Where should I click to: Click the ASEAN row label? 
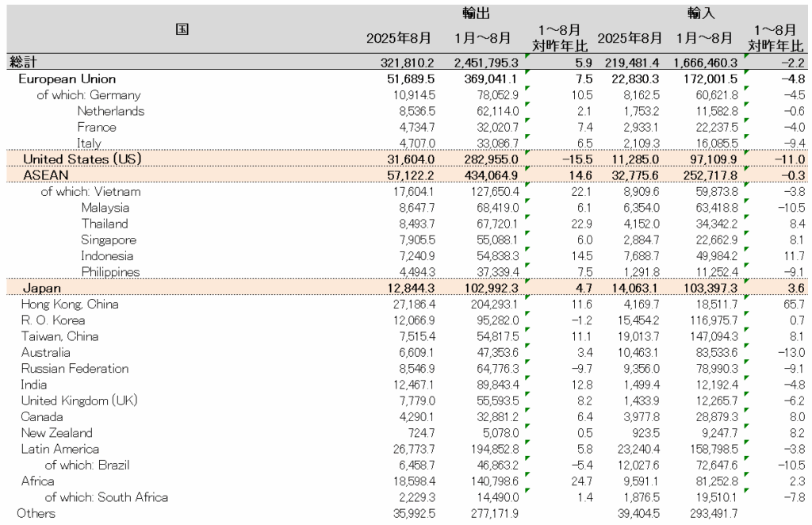(44, 174)
